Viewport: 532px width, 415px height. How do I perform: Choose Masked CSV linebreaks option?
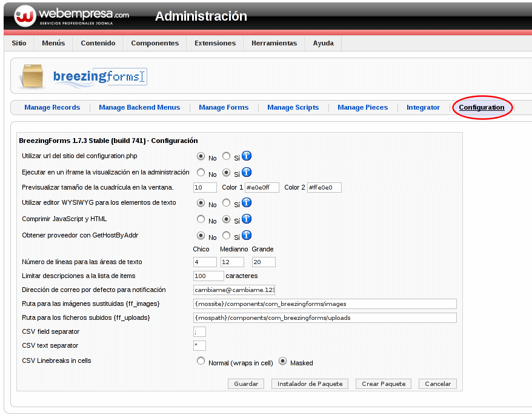[282, 360]
